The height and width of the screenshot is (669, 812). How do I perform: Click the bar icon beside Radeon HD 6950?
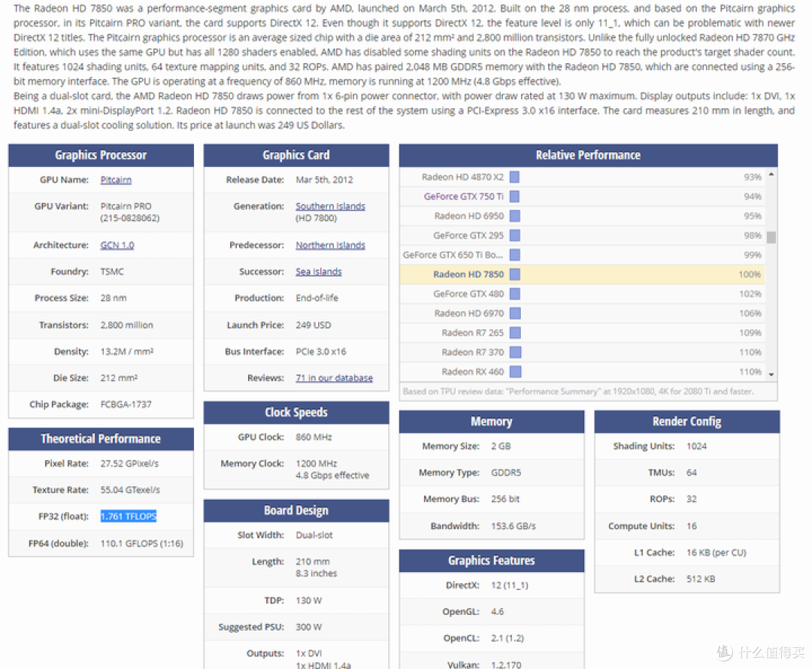point(515,216)
